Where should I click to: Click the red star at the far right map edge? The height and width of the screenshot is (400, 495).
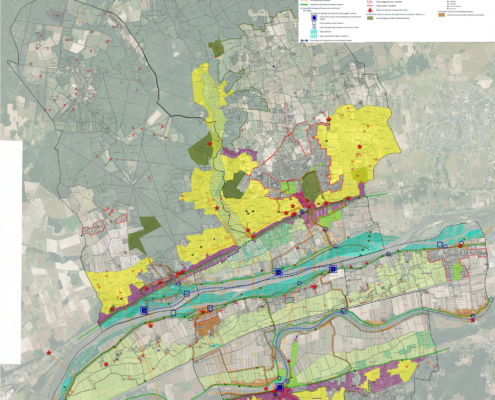click(x=473, y=320)
